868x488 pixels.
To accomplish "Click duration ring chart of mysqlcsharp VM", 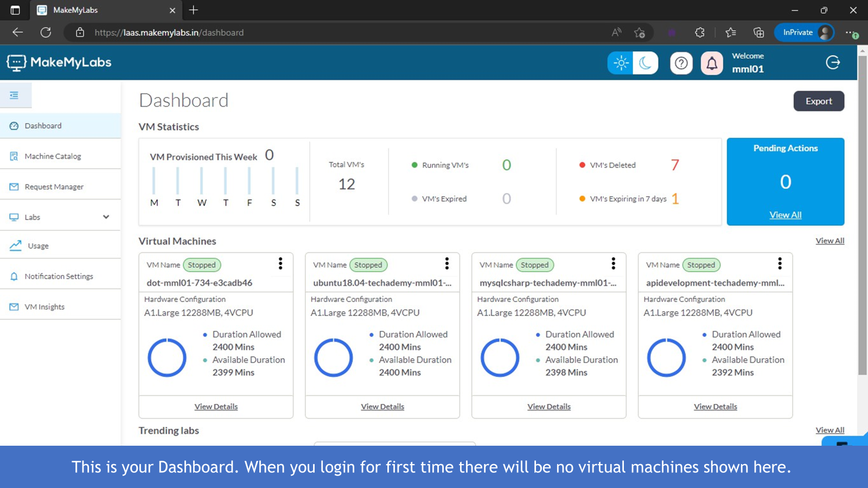I will point(500,358).
